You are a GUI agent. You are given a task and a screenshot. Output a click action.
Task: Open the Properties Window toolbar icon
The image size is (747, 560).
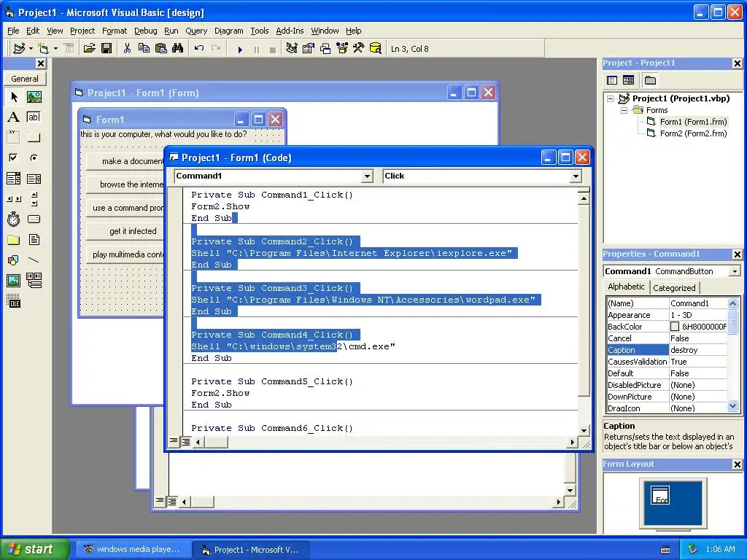pyautogui.click(x=309, y=49)
